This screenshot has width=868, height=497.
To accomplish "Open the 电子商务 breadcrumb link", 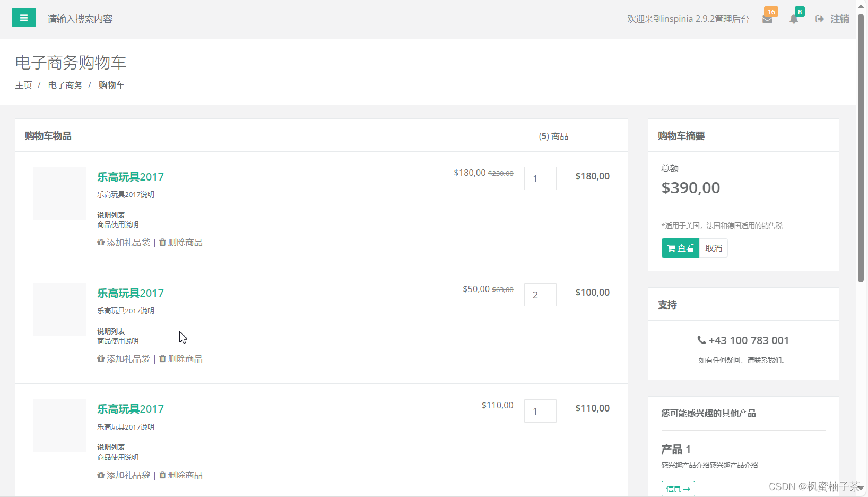I will [x=65, y=85].
